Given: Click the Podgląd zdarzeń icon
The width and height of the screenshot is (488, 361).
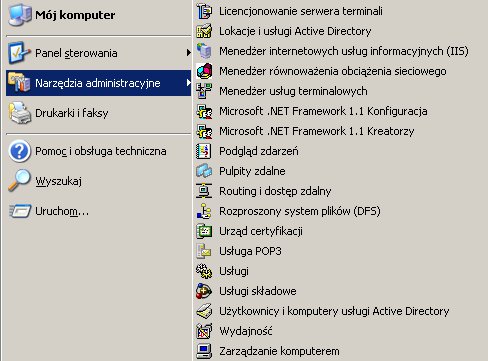Looking at the screenshot, I should (204, 151).
